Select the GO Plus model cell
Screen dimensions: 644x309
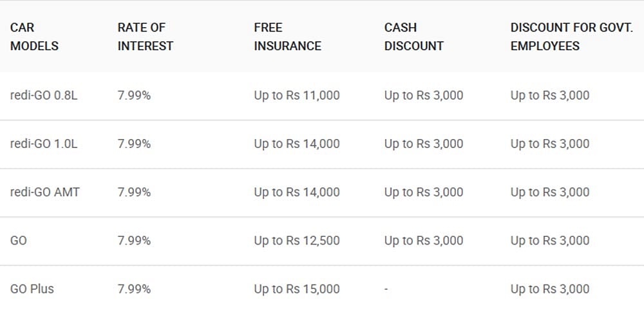(x=32, y=289)
